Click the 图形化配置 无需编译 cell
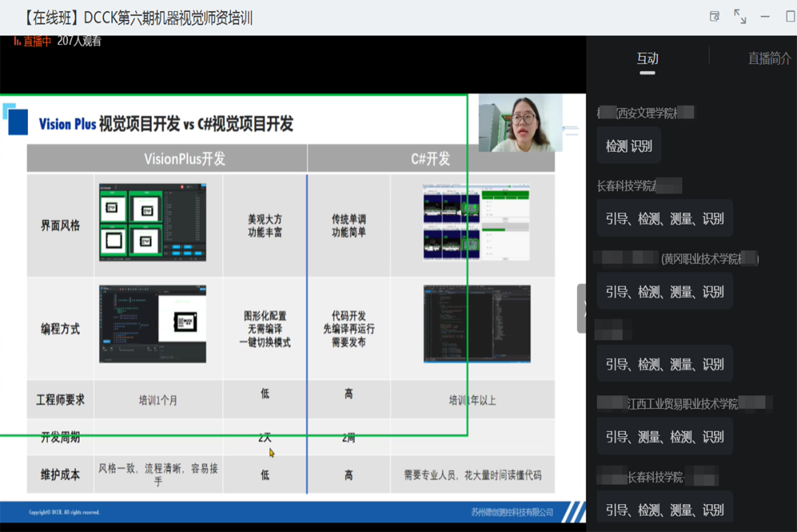The height and width of the screenshot is (532, 797). click(265, 329)
